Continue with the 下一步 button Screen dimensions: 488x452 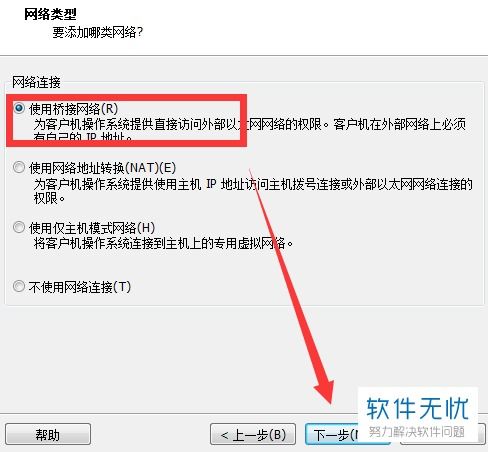(x=332, y=434)
